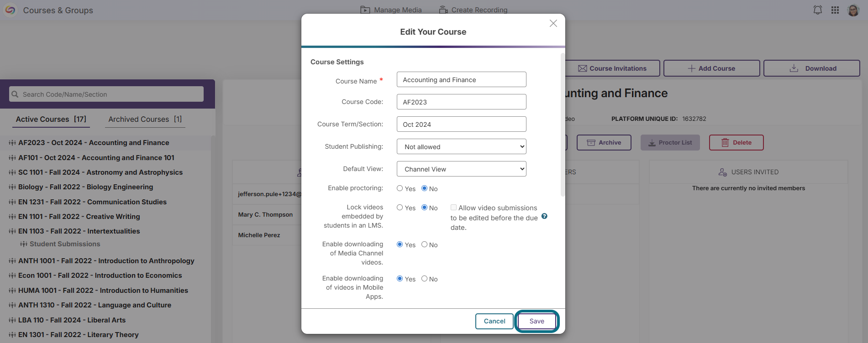Click the Proctor List download icon
The image size is (868, 343).
[652, 143]
